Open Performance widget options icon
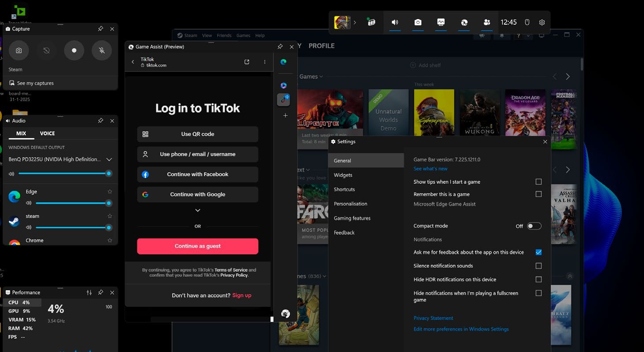The width and height of the screenshot is (644, 352). pyautogui.click(x=89, y=292)
